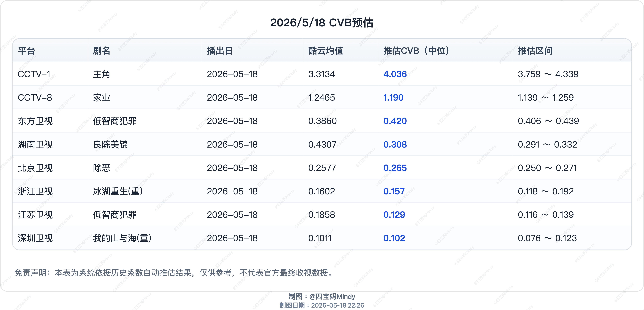
Task: Click the 酷云均值 value 3.3134
Action: (321, 74)
